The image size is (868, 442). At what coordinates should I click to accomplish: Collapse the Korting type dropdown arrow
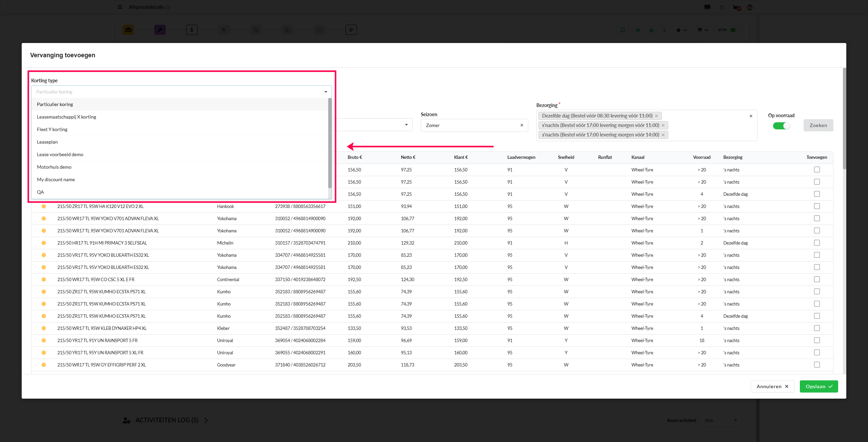[325, 92]
